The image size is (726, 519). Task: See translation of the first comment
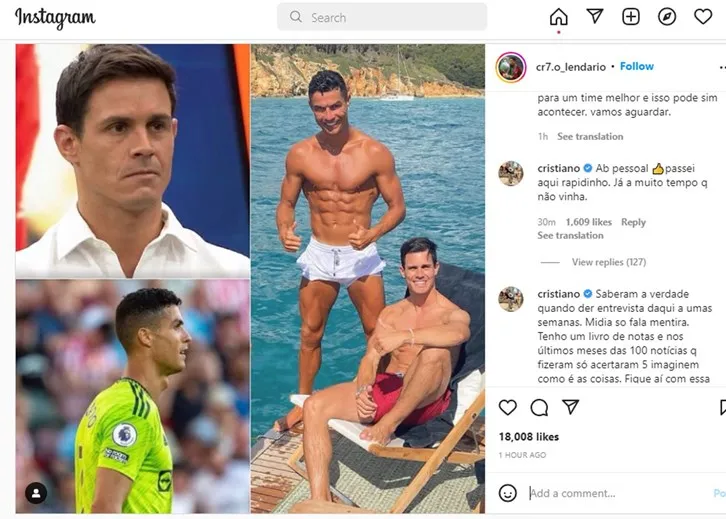point(590,136)
